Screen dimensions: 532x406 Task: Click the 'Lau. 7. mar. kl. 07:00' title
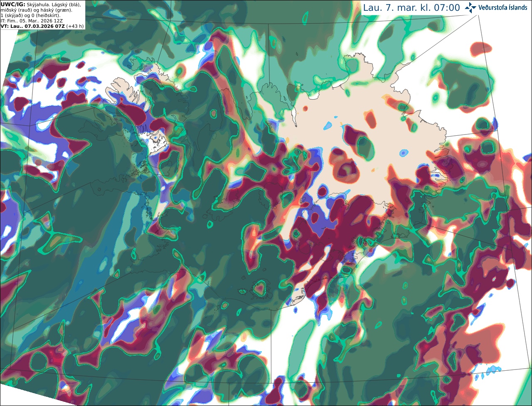[411, 8]
